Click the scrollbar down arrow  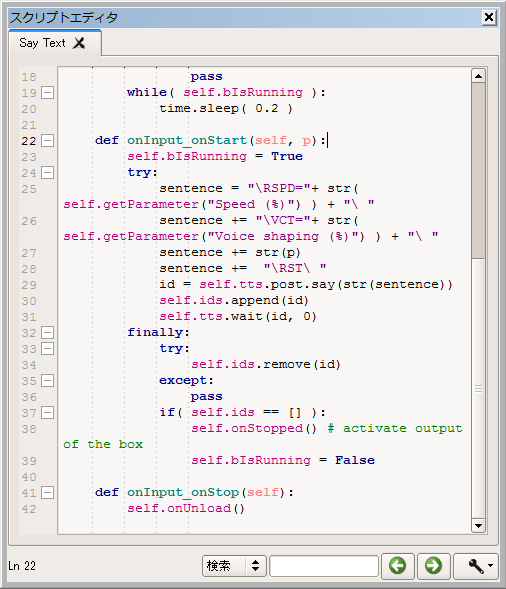pos(478,526)
